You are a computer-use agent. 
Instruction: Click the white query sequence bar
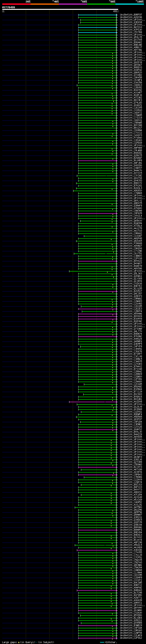coord(60,10)
